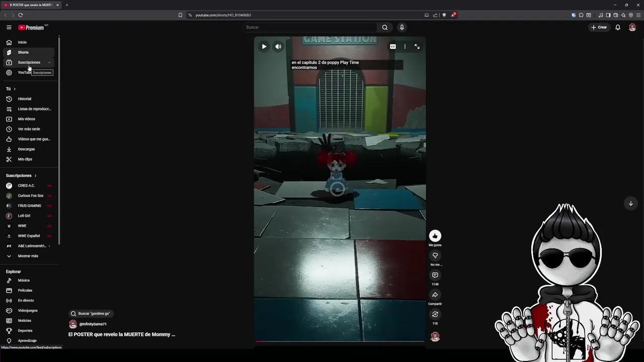Go to the next Short arrow
Viewport: 644px width, 362px height.
point(631,204)
